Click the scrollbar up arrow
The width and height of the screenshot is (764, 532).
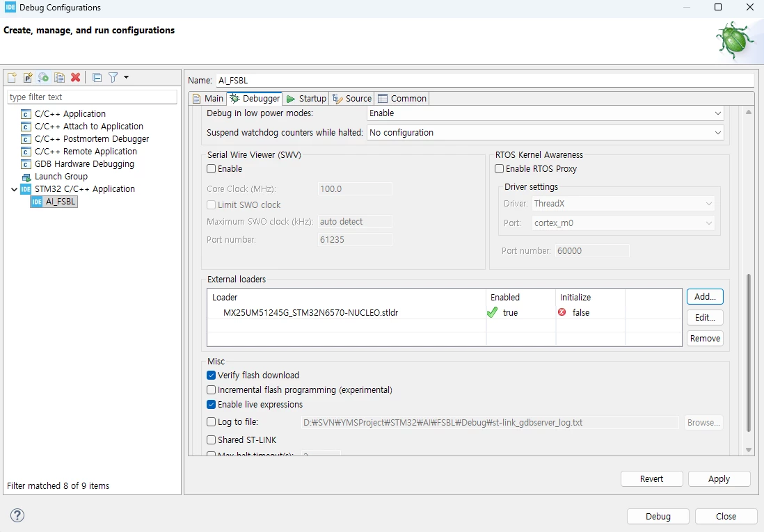pyautogui.click(x=749, y=113)
